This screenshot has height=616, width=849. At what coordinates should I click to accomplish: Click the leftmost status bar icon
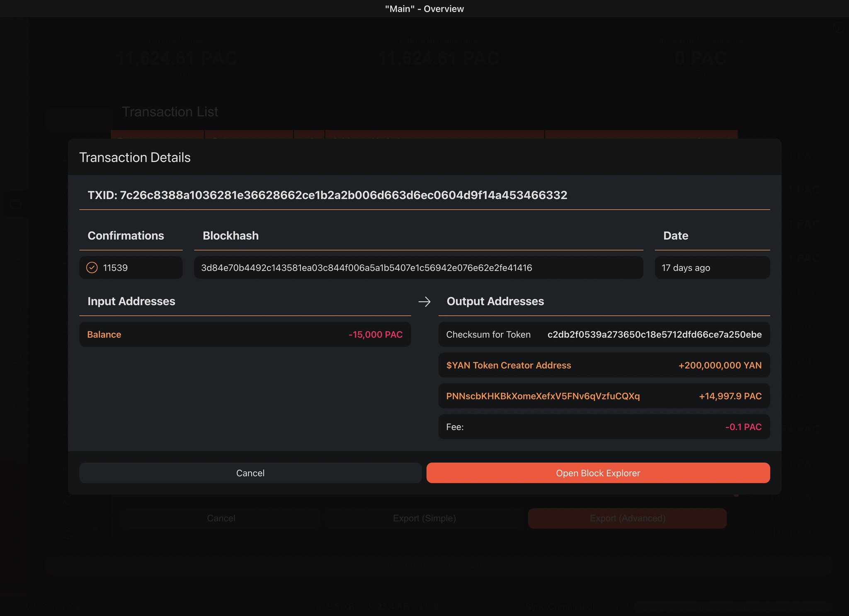[15, 606]
